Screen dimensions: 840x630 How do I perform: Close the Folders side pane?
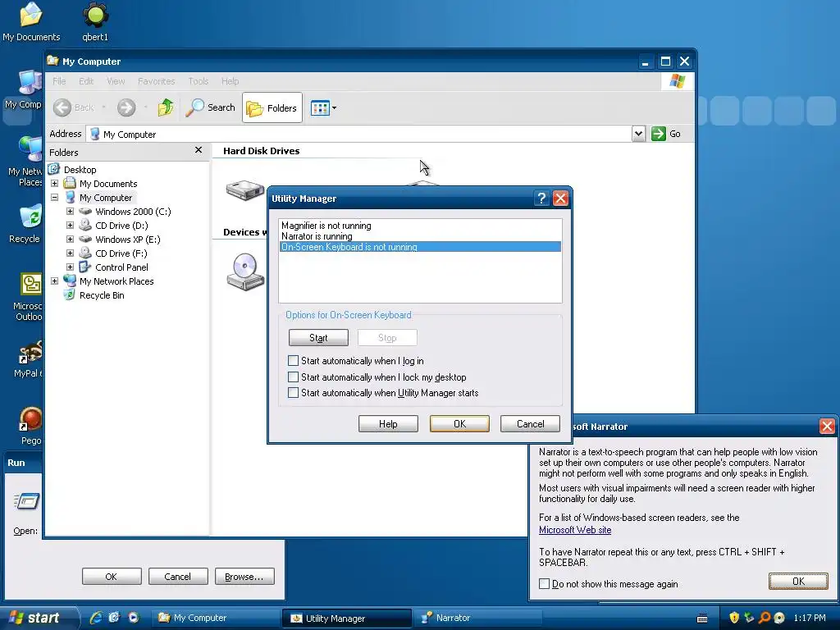tap(199, 150)
